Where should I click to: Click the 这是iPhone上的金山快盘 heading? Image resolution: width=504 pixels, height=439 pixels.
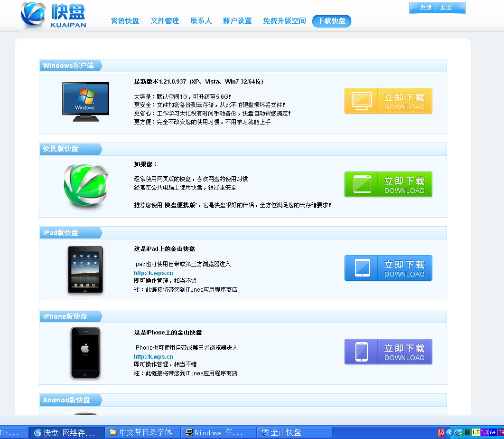168,333
